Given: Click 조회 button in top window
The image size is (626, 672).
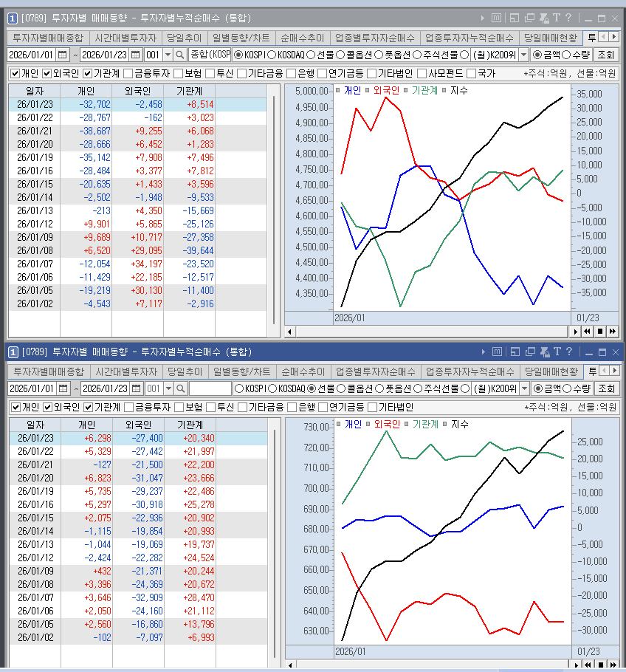Looking at the screenshot, I should (606, 55).
